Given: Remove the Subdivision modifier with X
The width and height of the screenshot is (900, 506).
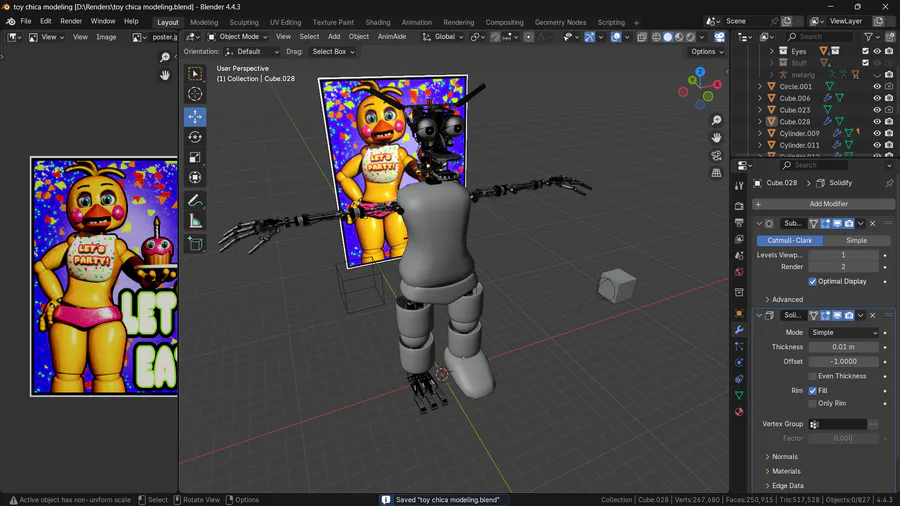Looking at the screenshot, I should [x=872, y=223].
